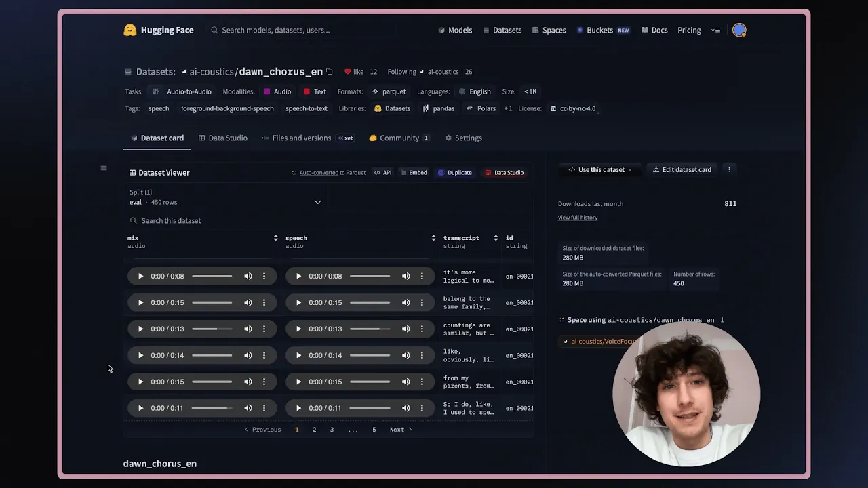Play the mix audio in the 0:08 row
Image resolution: width=868 pixels, height=488 pixels.
tap(140, 276)
